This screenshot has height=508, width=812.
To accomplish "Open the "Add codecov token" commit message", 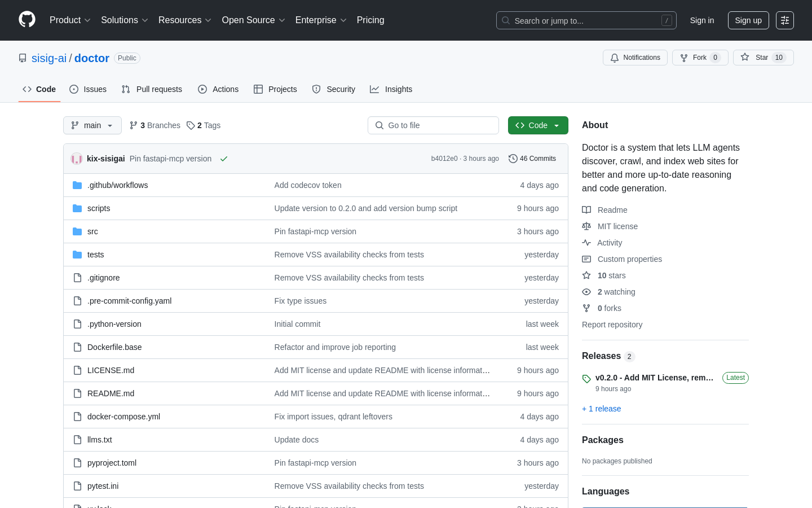I will [x=308, y=185].
